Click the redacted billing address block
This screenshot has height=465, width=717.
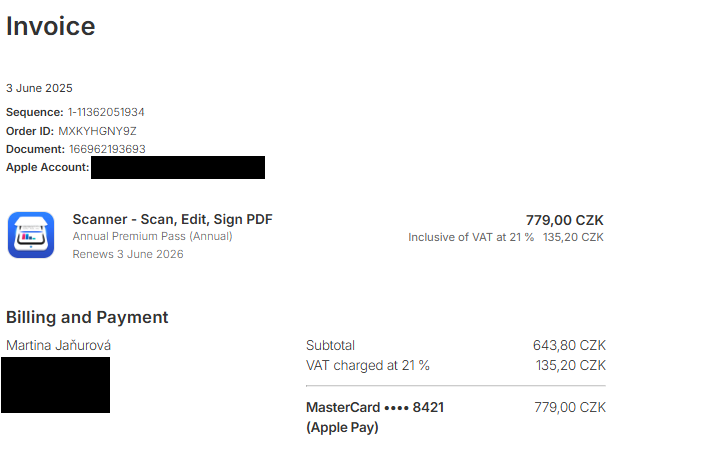[55, 385]
